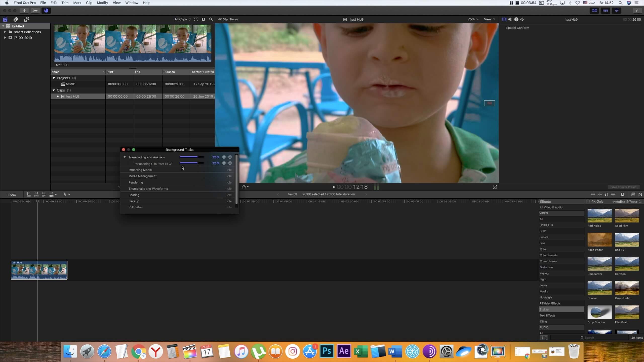This screenshot has width=644, height=362.
Task: Open the viewer View options dropdown
Action: [x=489, y=19]
